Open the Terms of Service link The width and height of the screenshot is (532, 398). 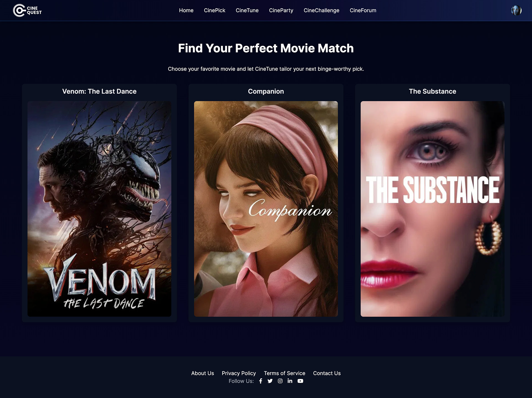[285, 373]
